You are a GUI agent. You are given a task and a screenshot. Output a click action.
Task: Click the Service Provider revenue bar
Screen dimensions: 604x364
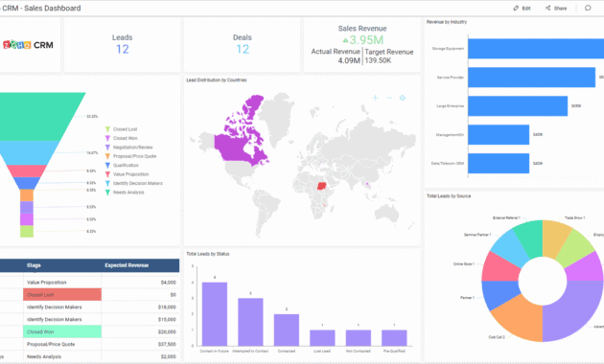coord(531,78)
